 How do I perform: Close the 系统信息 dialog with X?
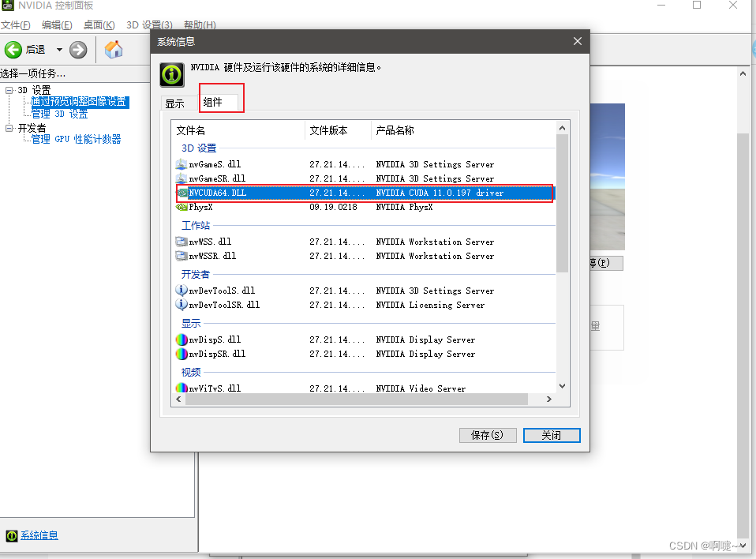578,42
